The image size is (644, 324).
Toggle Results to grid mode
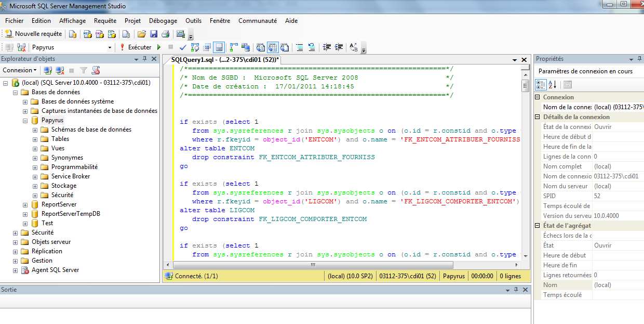click(272, 47)
